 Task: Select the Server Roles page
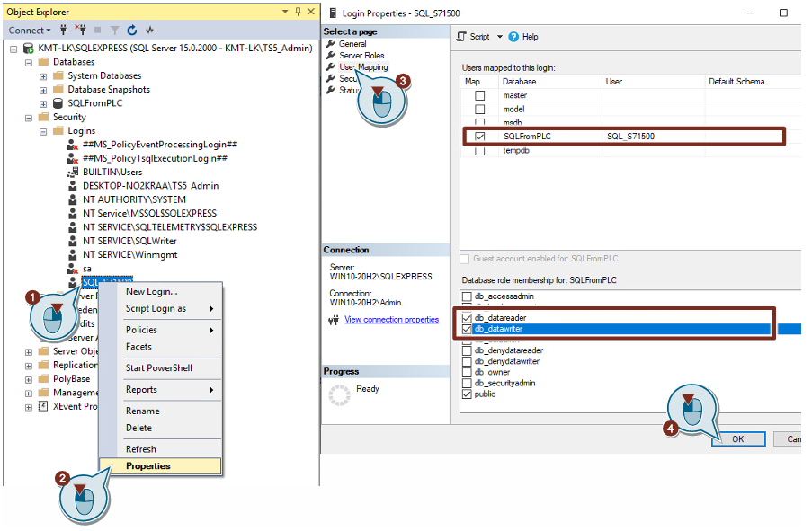tap(361, 56)
